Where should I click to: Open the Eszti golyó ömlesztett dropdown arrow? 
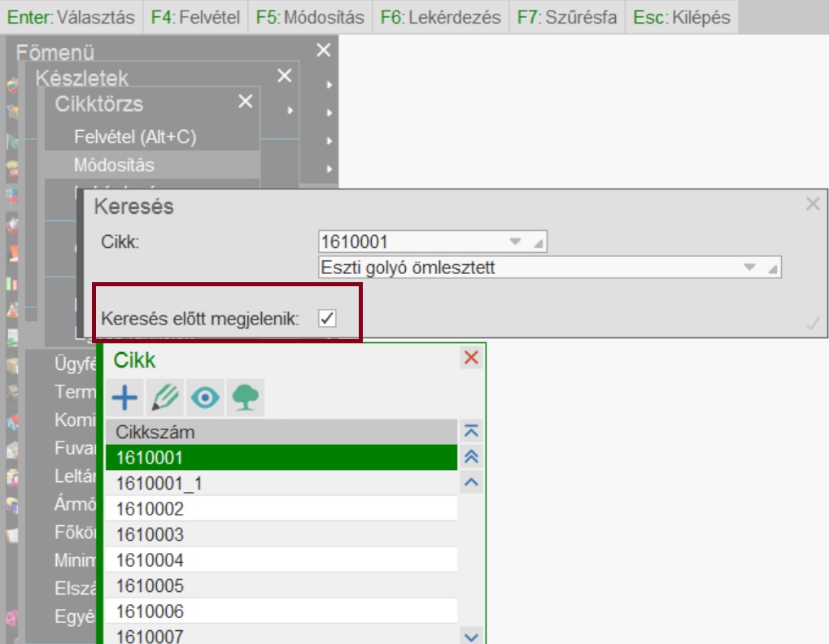[749, 268]
